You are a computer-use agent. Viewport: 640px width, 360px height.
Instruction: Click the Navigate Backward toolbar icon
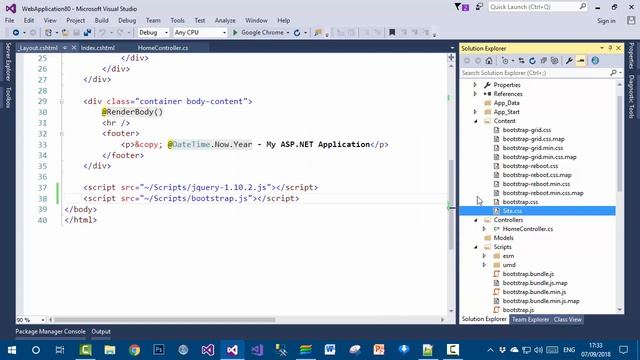click(x=16, y=33)
